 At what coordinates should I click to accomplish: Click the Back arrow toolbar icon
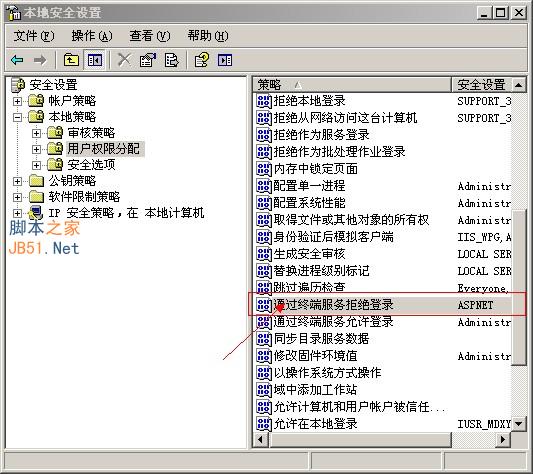[x=17, y=61]
